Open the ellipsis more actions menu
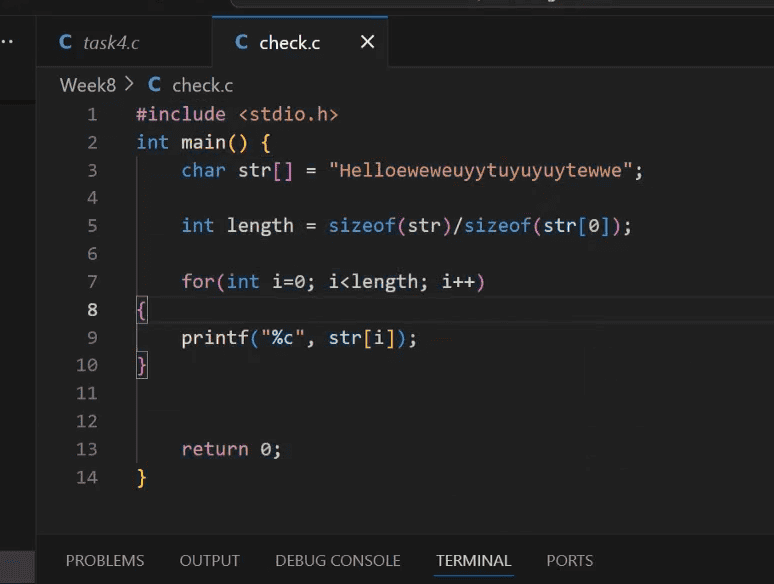This screenshot has height=584, width=774. pyautogui.click(x=8, y=42)
